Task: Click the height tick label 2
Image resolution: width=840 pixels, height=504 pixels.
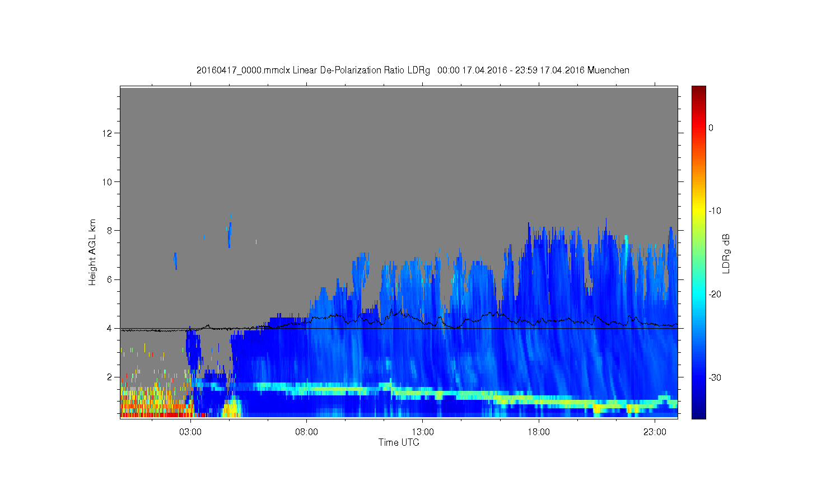Action: pos(110,377)
